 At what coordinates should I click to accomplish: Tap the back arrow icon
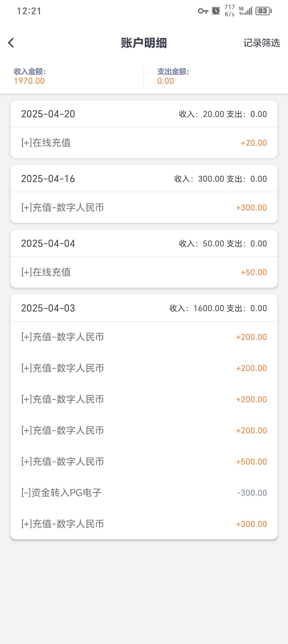click(x=11, y=43)
